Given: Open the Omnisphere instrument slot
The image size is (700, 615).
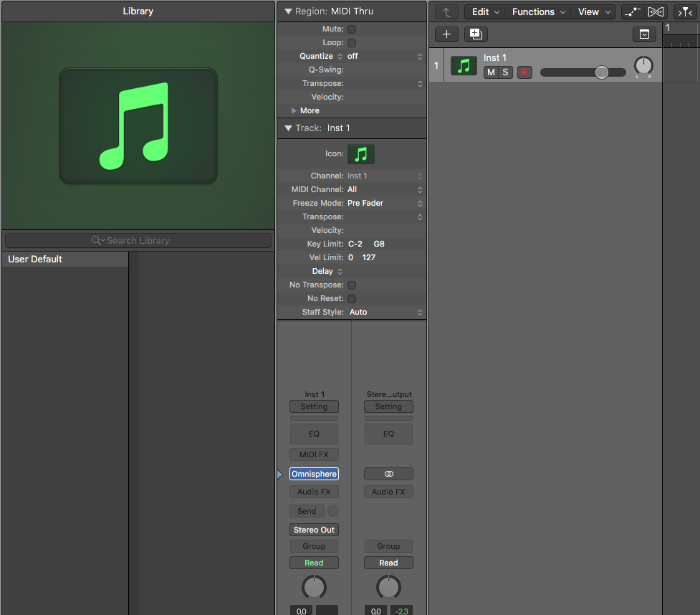Looking at the screenshot, I should 314,474.
